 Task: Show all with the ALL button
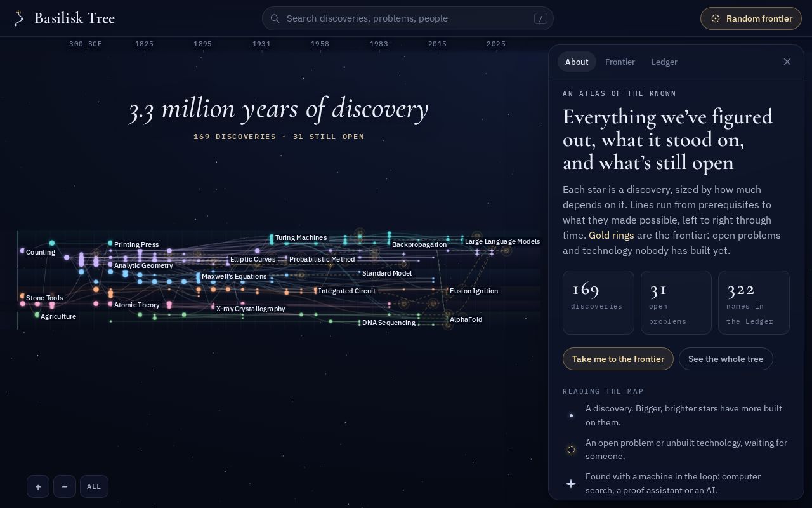[94, 486]
